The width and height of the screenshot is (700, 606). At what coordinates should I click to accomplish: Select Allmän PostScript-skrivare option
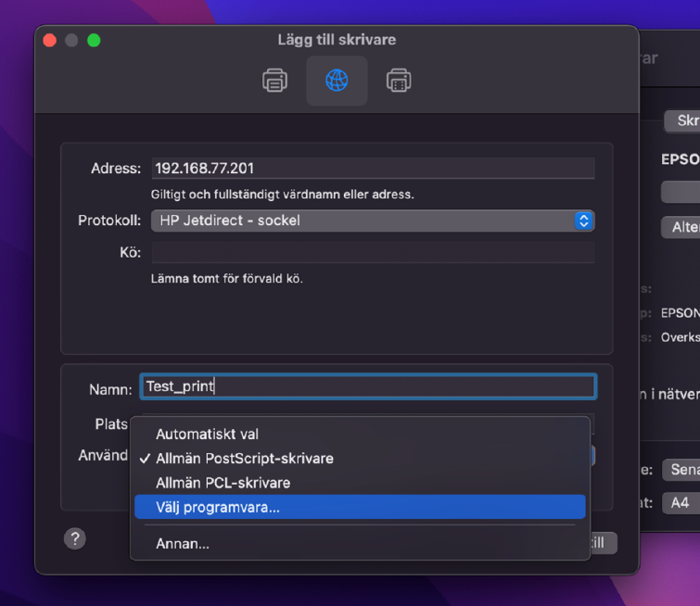[x=244, y=459]
